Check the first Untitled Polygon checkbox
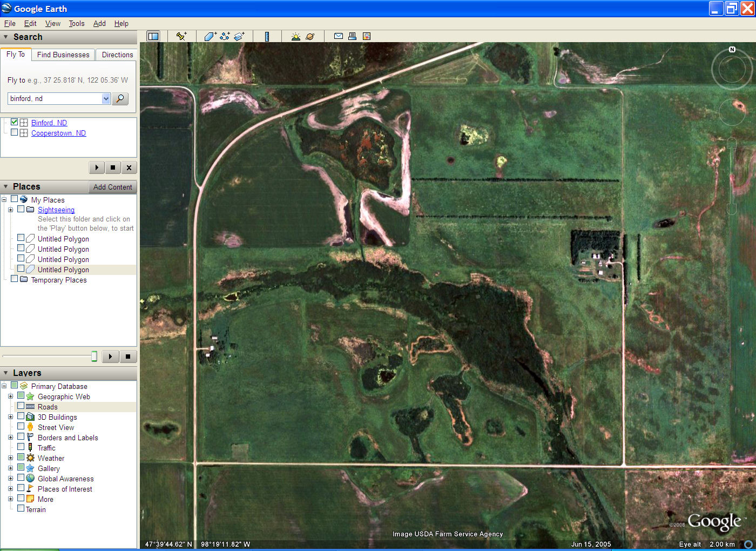This screenshot has height=551, width=756. click(x=21, y=238)
